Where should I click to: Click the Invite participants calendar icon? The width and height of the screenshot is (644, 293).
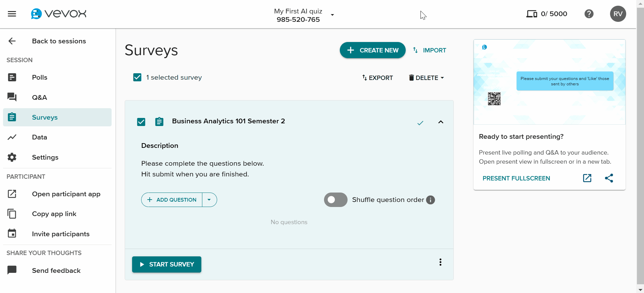coord(12,234)
